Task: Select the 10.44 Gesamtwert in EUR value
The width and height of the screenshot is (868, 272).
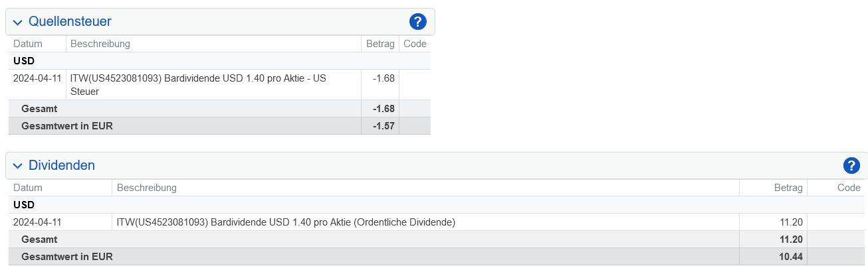Action: coord(792,257)
